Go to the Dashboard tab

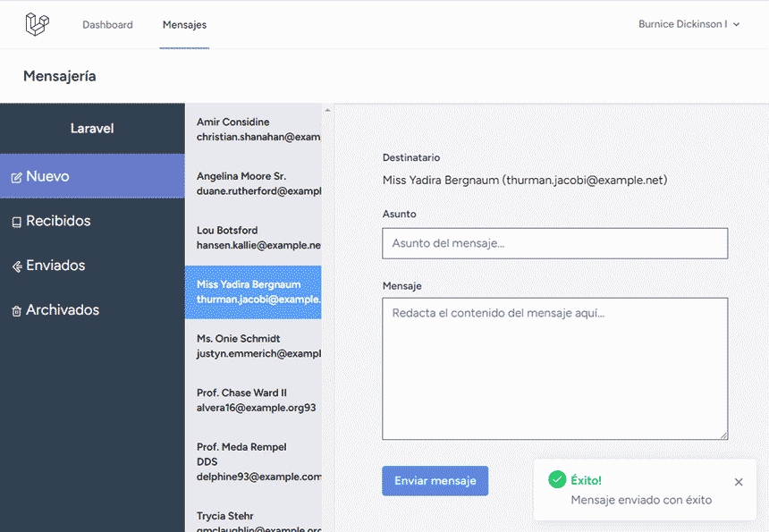pyautogui.click(x=107, y=24)
